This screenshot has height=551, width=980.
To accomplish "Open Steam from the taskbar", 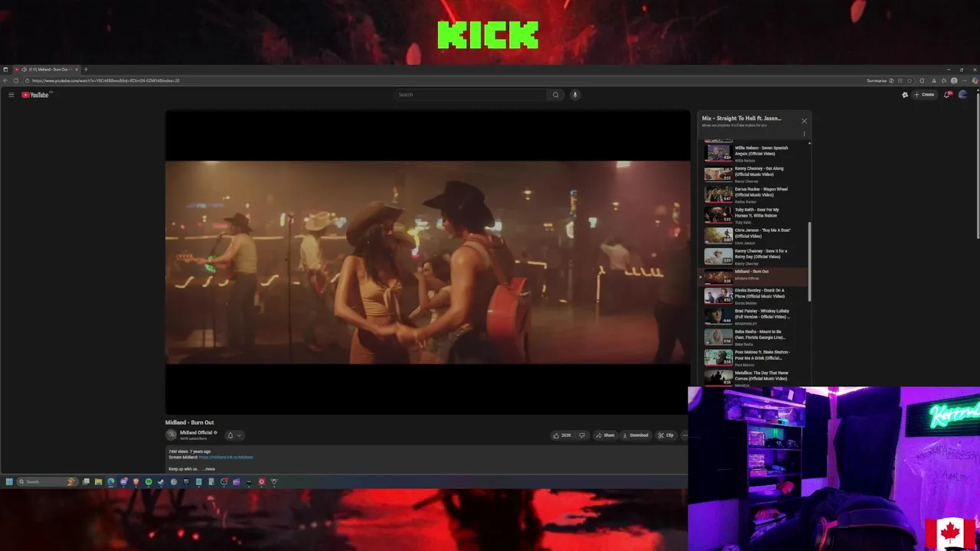I will pyautogui.click(x=160, y=482).
